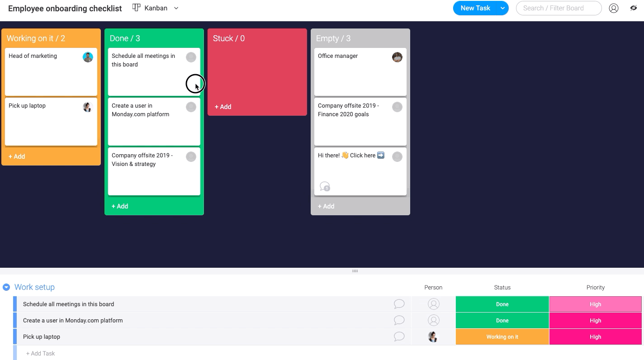
Task: Click the Work setup group title
Action: point(34,287)
